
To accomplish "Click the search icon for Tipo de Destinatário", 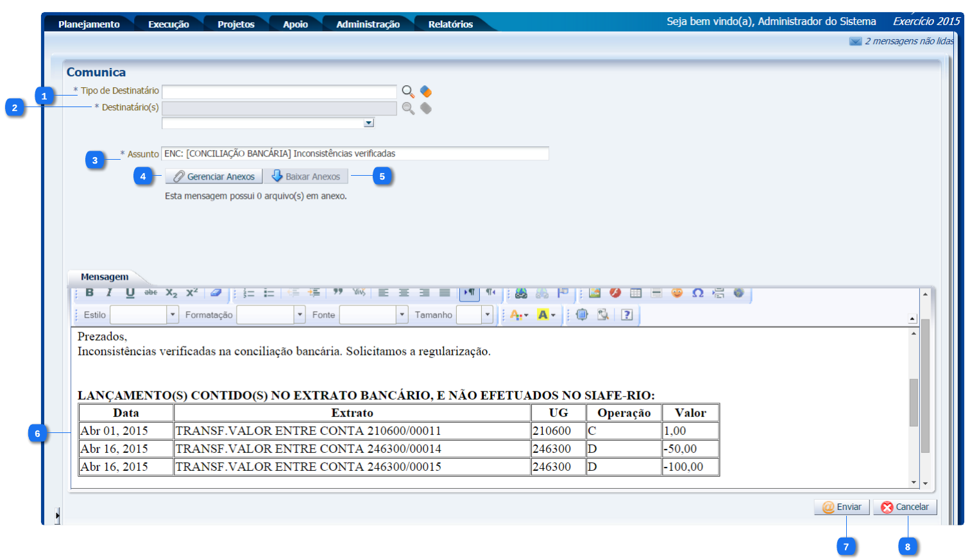I will click(x=408, y=91).
